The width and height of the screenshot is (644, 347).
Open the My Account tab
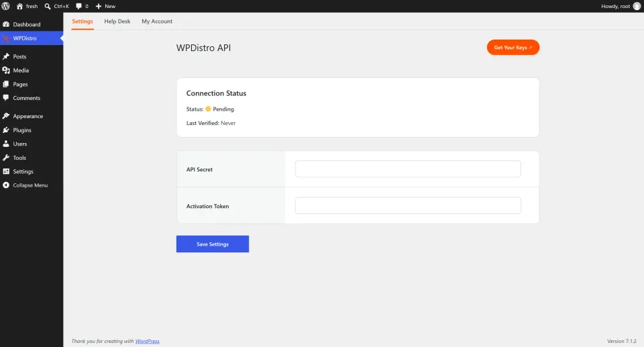157,21
